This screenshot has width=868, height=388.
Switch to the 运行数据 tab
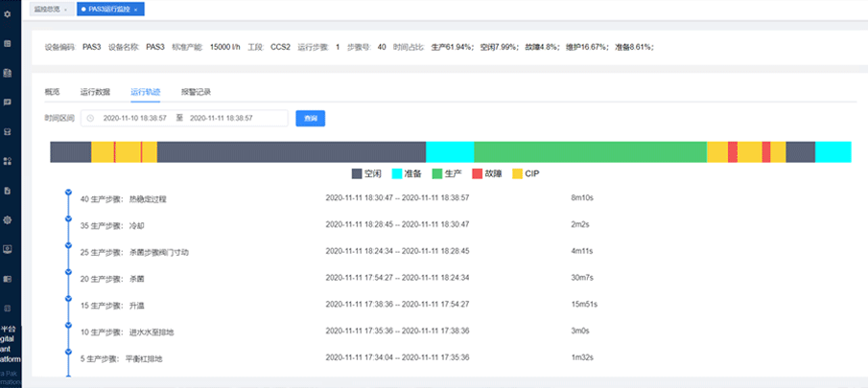pos(95,92)
